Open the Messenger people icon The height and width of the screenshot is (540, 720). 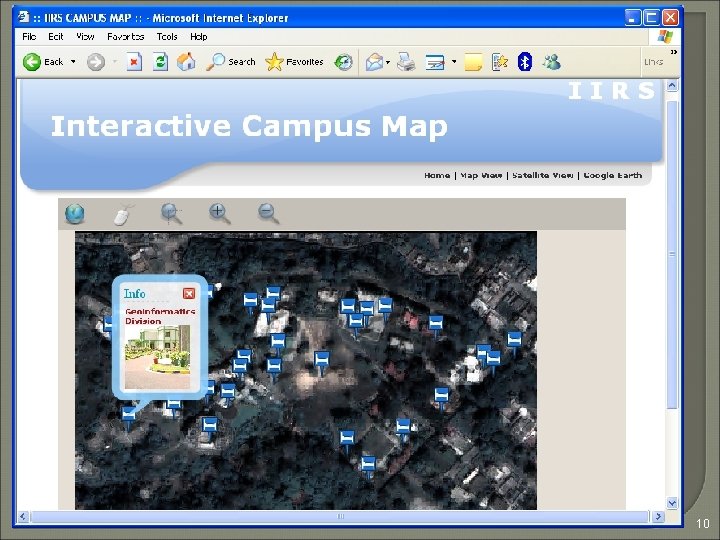point(551,62)
